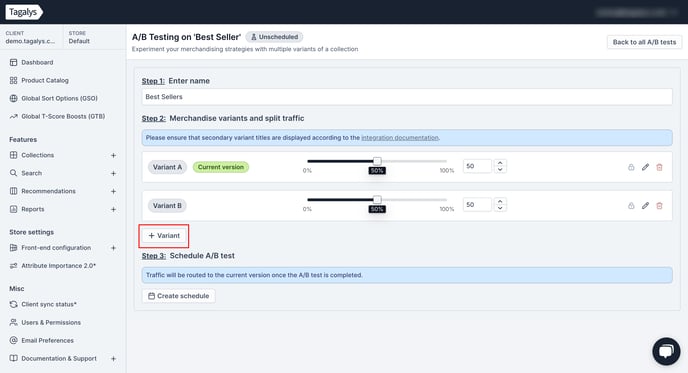Click the Client sync status refresh icon
Screen dimensions: 688x373
click(14, 304)
